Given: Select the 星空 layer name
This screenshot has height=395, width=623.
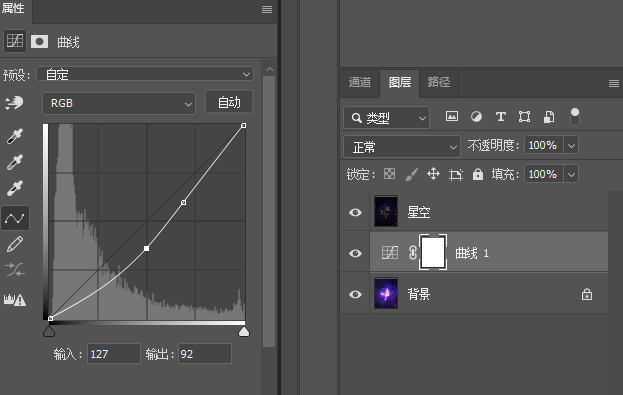Looking at the screenshot, I should tap(419, 212).
